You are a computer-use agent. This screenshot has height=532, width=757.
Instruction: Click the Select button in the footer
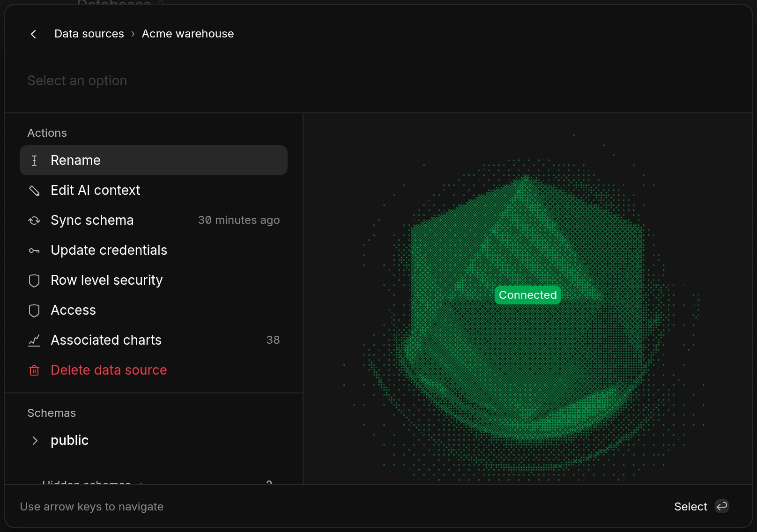[690, 507]
